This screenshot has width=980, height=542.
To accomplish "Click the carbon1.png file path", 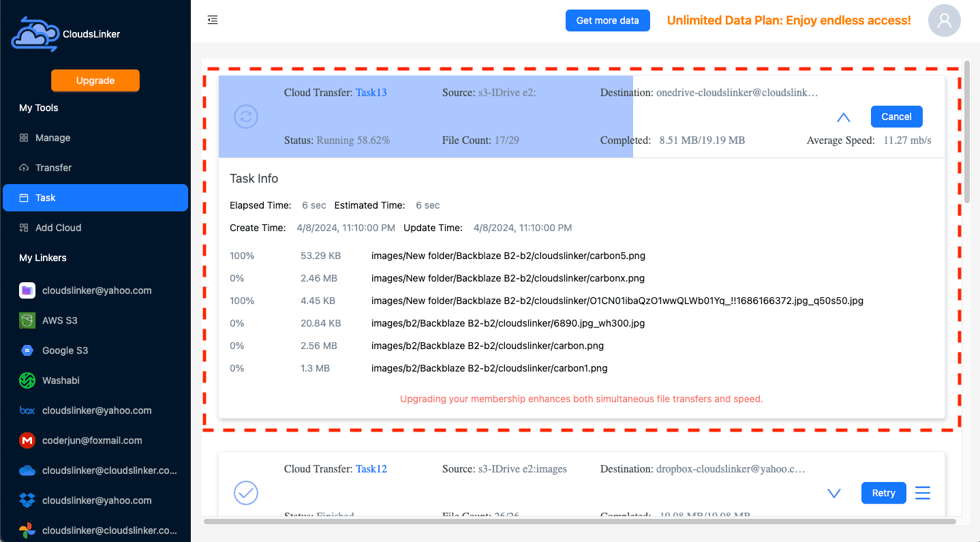I will (x=489, y=368).
